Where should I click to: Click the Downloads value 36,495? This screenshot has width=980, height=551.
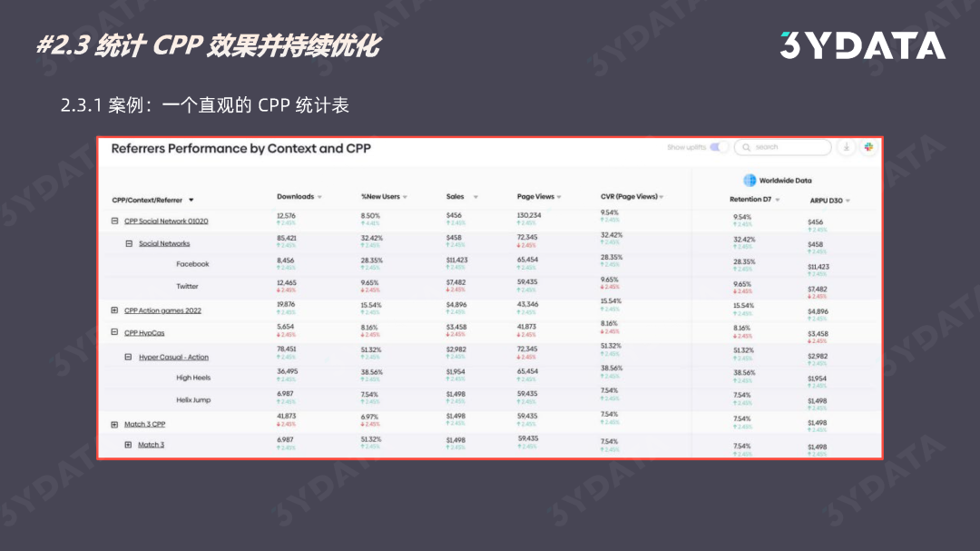click(x=287, y=371)
